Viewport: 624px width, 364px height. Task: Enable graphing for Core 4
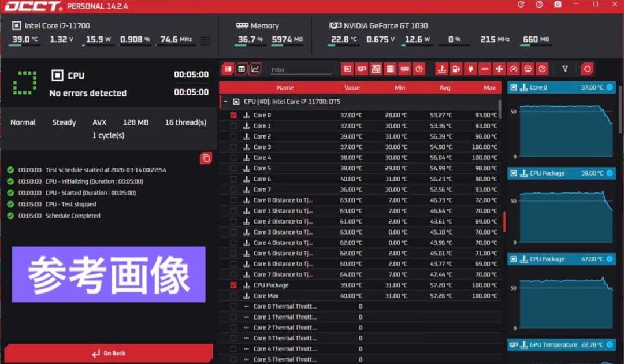pos(233,158)
